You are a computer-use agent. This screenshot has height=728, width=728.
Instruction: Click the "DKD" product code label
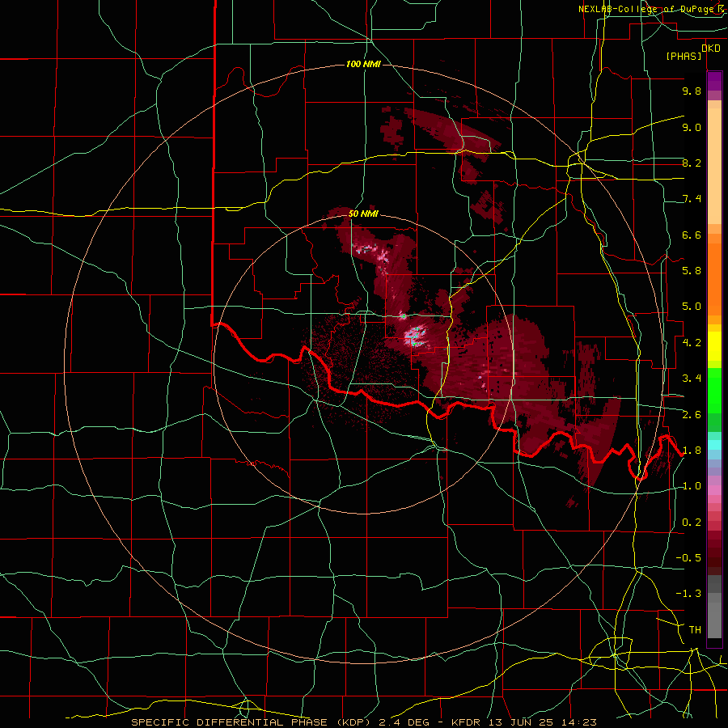click(x=711, y=49)
